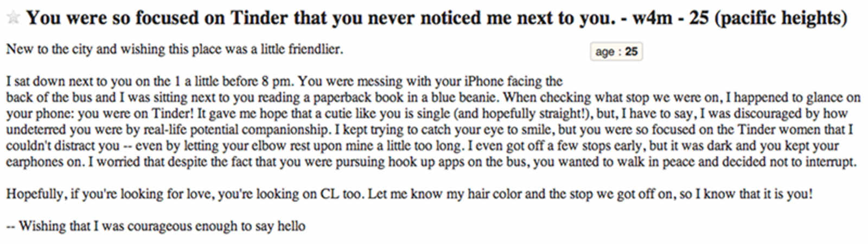Star this post as a favorite
The width and height of the screenshot is (868, 244).
click(12, 17)
